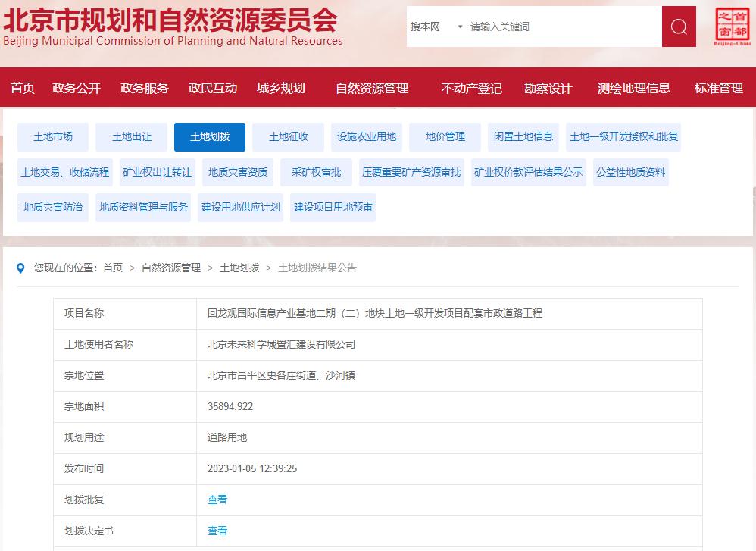Go to 自然资源管理 in the breadcrumb

(171, 268)
